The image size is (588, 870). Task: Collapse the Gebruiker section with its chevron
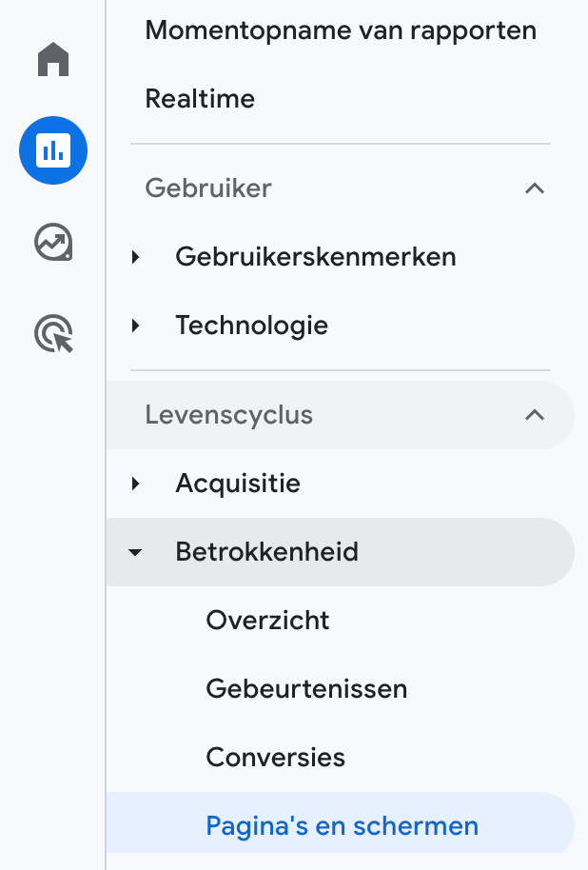536,188
